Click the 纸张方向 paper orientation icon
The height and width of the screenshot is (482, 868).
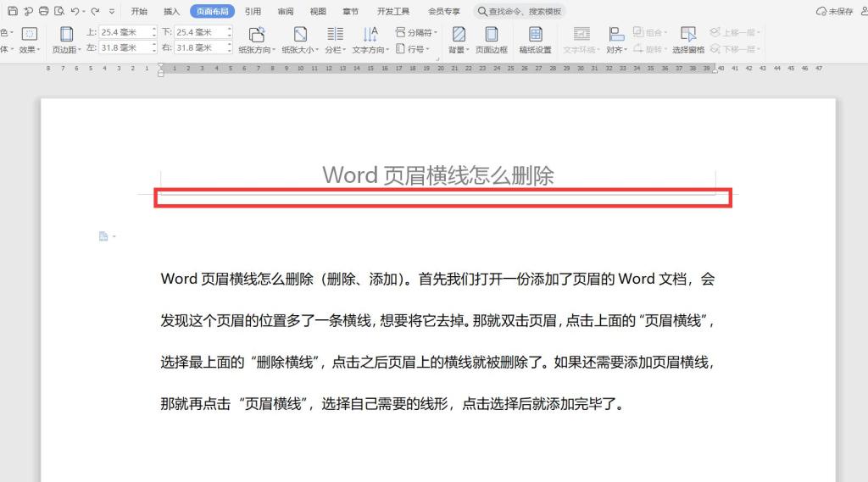tap(256, 34)
